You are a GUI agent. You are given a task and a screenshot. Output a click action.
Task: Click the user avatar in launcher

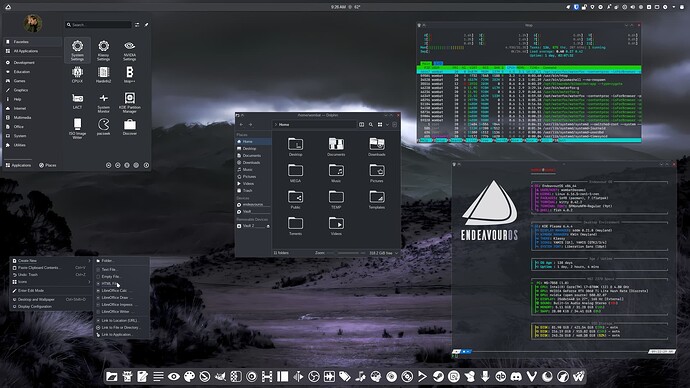33,23
